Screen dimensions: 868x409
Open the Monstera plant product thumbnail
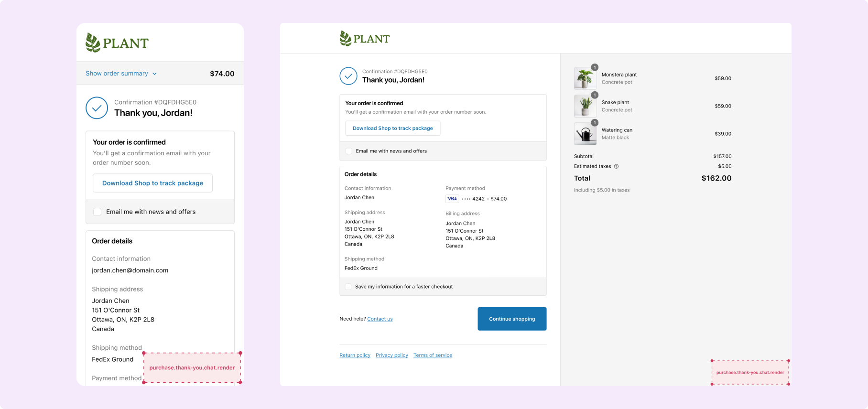pos(585,78)
